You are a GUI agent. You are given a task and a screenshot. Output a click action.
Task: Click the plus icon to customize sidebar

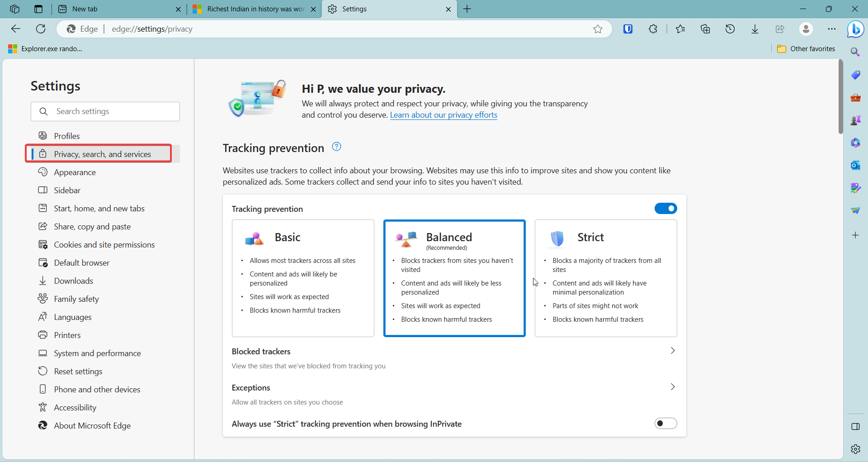(855, 235)
